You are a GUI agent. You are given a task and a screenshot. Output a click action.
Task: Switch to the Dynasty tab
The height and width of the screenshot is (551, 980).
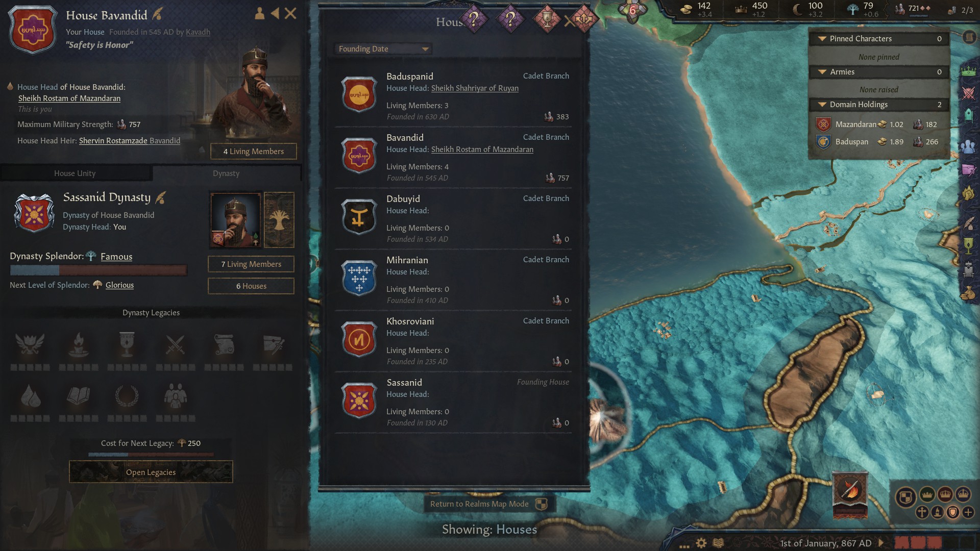(x=226, y=173)
